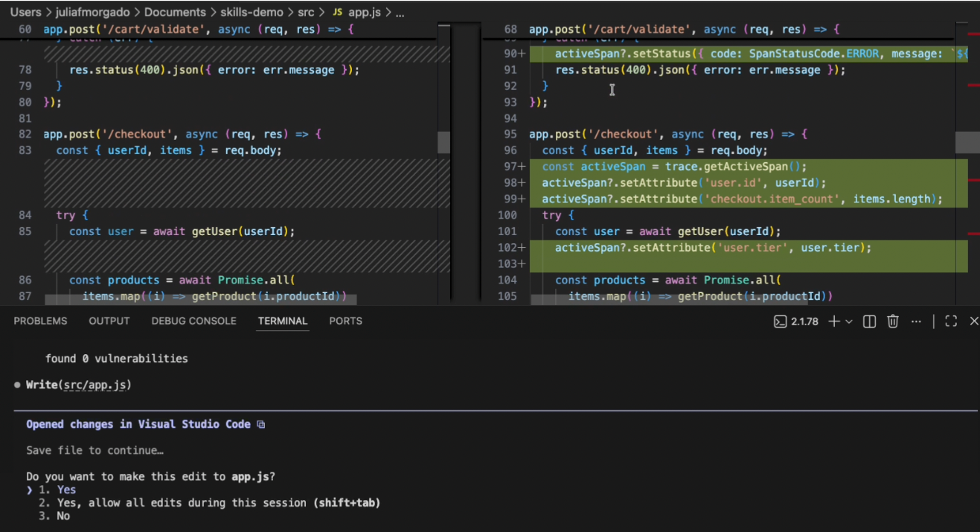Click the JS app.js breadcrumb item
The height and width of the screenshot is (532, 980).
pos(360,13)
